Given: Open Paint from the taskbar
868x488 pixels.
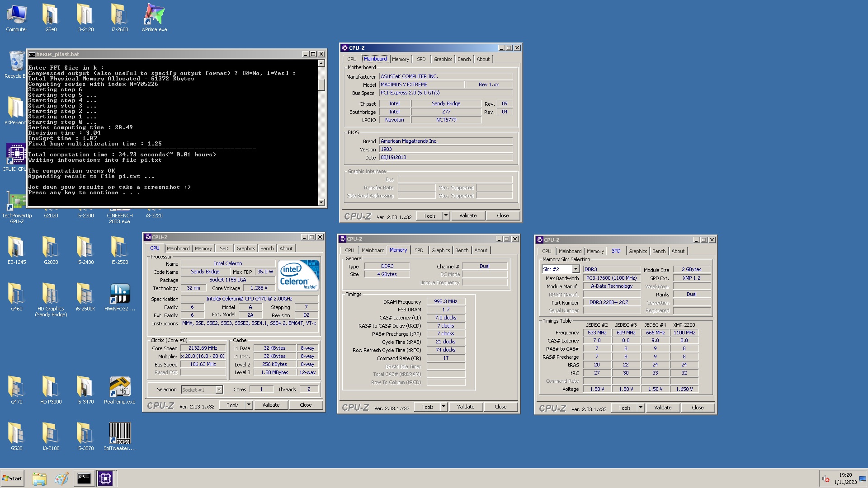Looking at the screenshot, I should pyautogui.click(x=61, y=479).
